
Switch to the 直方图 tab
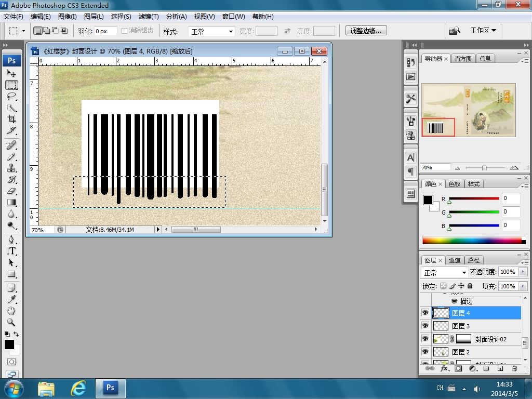(463, 59)
